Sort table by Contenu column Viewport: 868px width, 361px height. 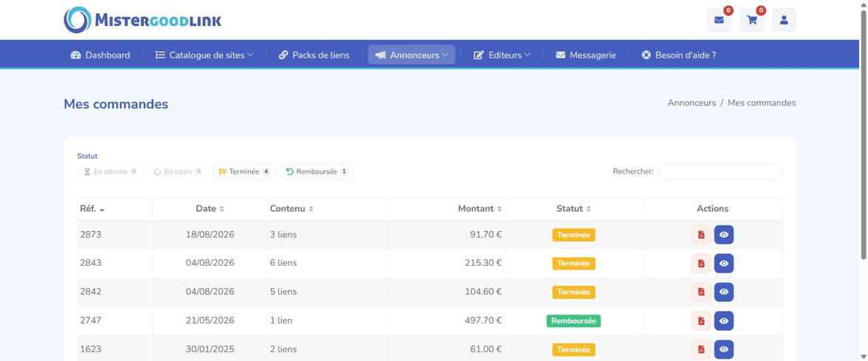point(326,209)
